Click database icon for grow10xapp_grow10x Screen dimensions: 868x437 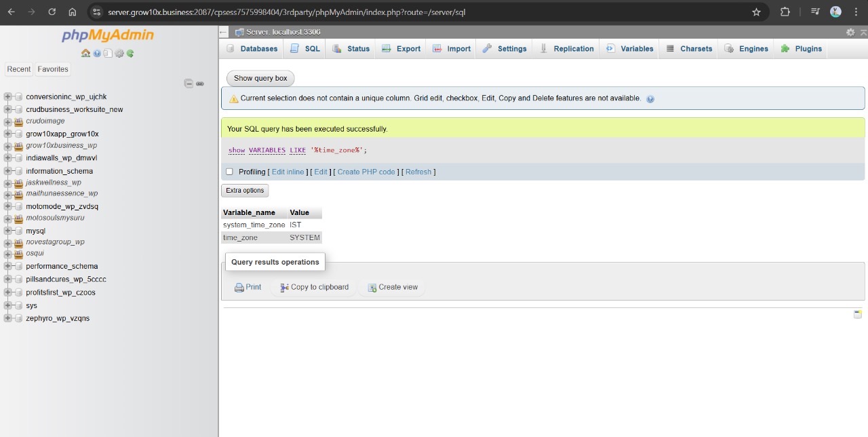click(19, 134)
